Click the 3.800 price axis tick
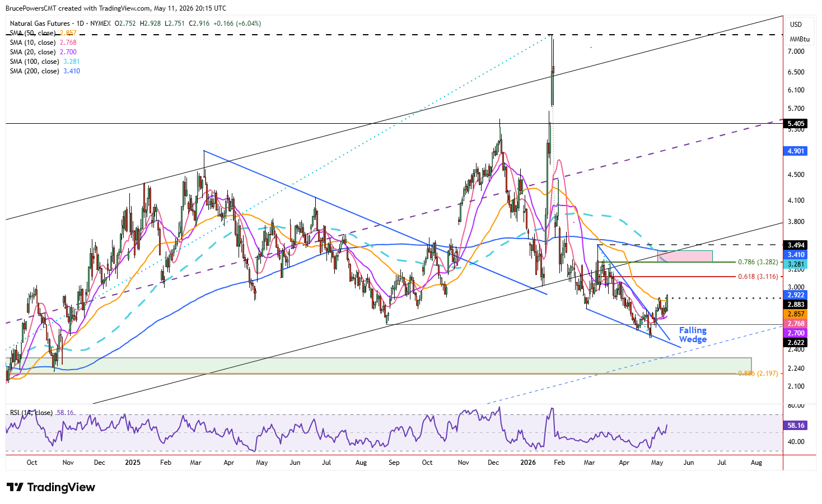 pos(796,222)
